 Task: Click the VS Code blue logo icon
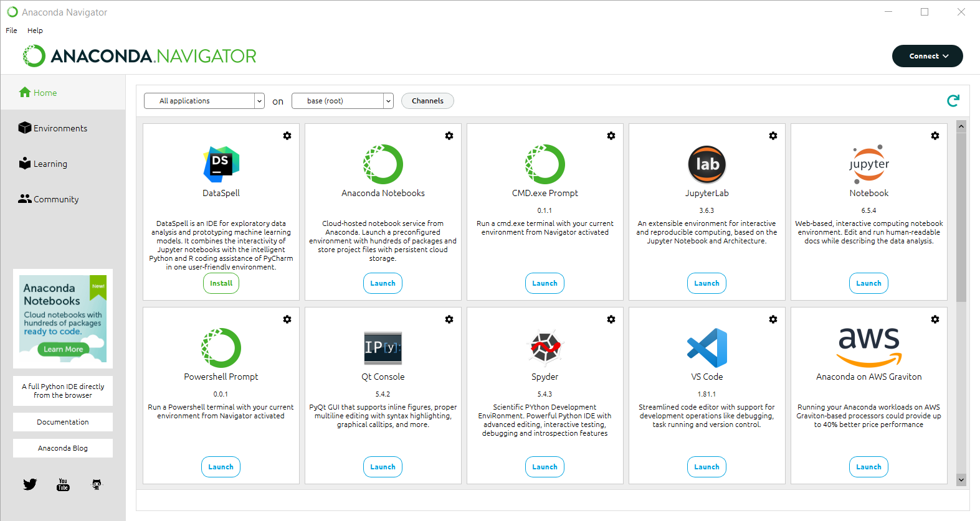coord(707,348)
